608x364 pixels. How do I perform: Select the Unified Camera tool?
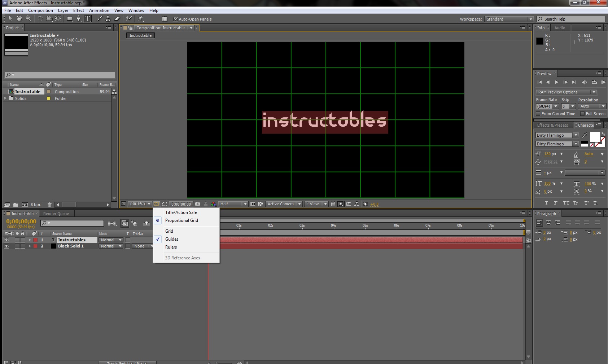(x=49, y=19)
